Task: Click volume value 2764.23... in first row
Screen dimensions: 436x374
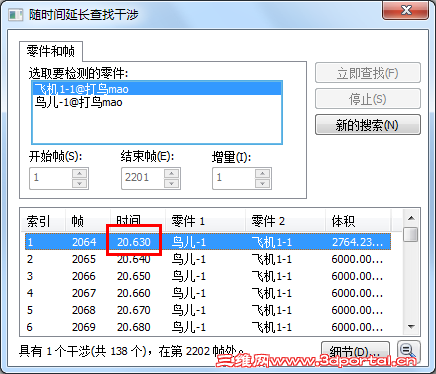Action: click(357, 242)
